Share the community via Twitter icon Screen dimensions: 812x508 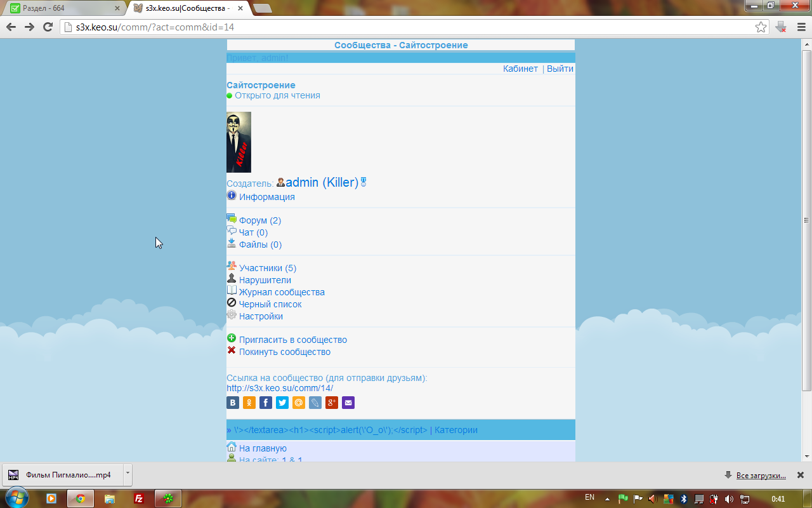click(282, 403)
